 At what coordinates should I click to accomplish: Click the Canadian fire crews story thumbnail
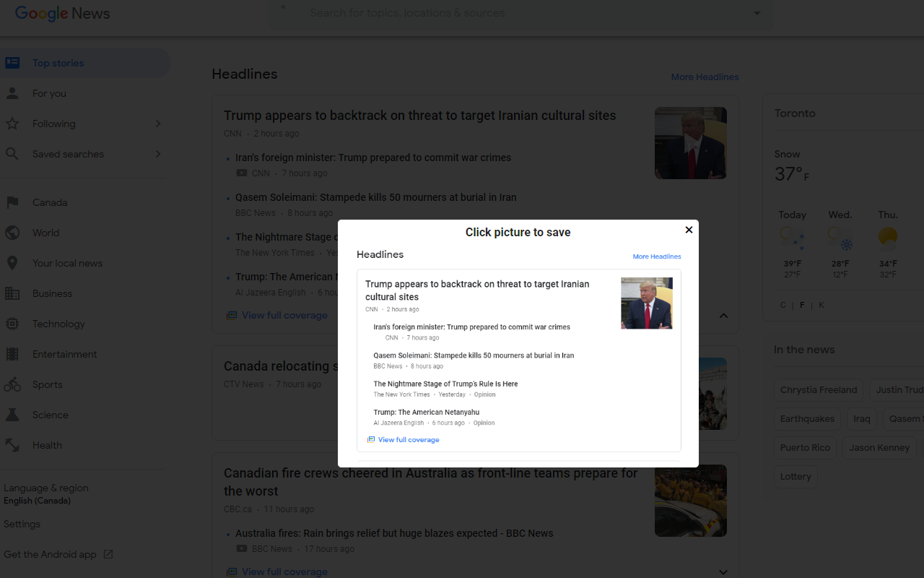[x=691, y=501]
